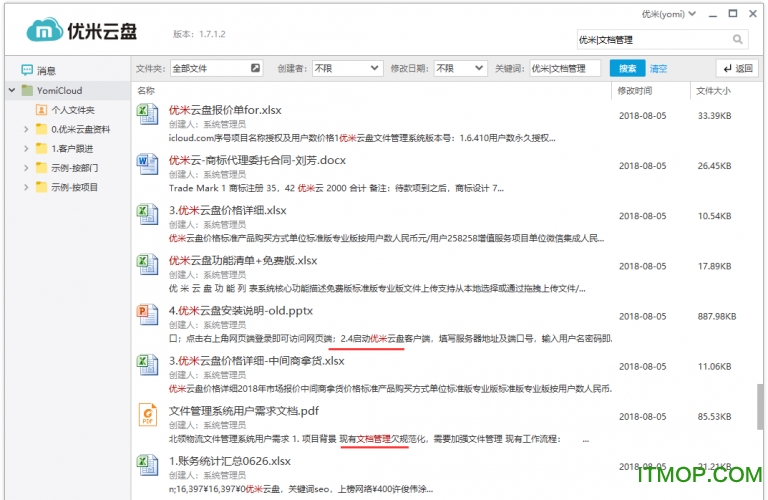Image resolution: width=768 pixels, height=500 pixels.
Task: Open file 优米云盘报价单for.xlsx
Action: [225, 110]
